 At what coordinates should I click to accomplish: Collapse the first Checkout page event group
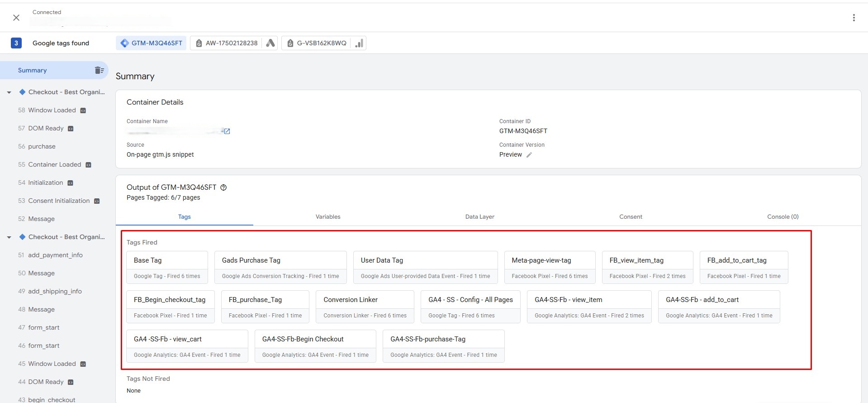pyautogui.click(x=9, y=92)
